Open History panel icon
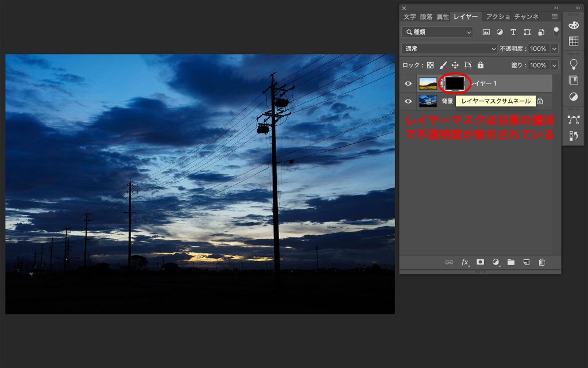588x368 pixels. click(574, 136)
